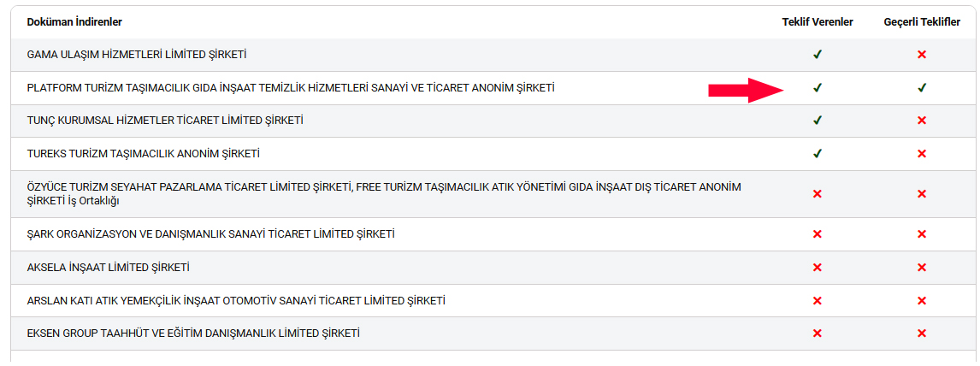This screenshot has width=980, height=366.
Task: Select the GAMA ULAŞIM HİZMETLERİ company name
Action: pyautogui.click(x=137, y=55)
